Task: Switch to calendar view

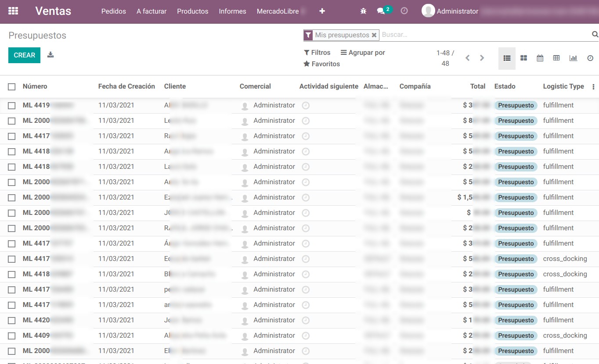Action: [x=540, y=58]
